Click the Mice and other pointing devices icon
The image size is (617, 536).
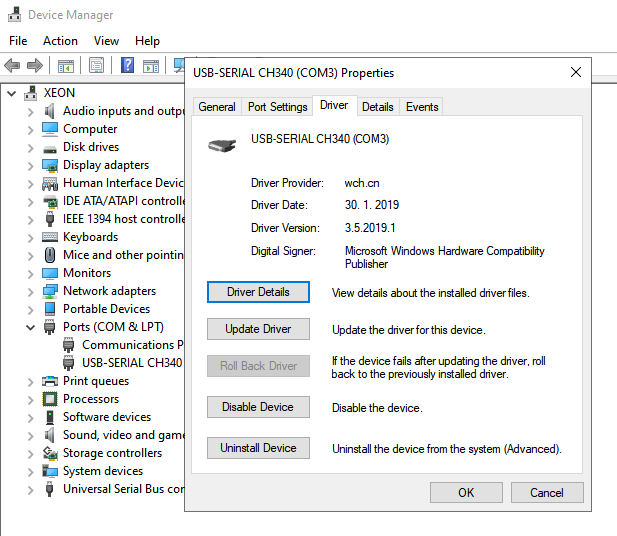(x=50, y=255)
